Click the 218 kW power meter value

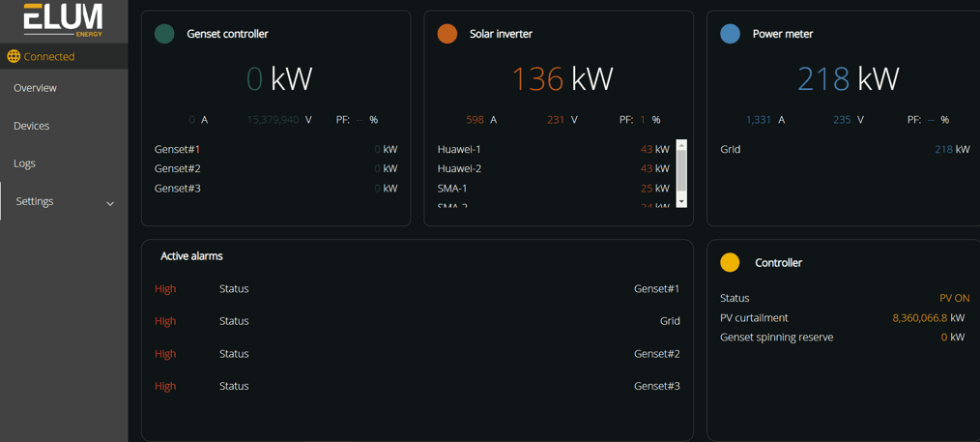[x=849, y=79]
